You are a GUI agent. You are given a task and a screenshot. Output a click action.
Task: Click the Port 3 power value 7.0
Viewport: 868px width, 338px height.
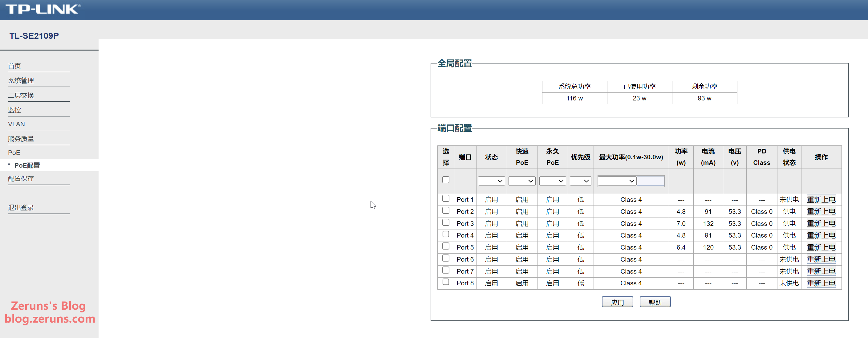681,224
